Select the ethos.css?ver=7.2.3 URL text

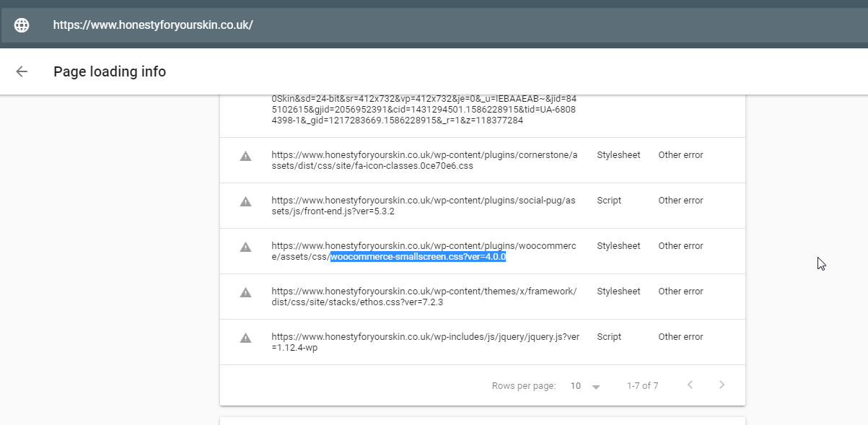click(424, 297)
